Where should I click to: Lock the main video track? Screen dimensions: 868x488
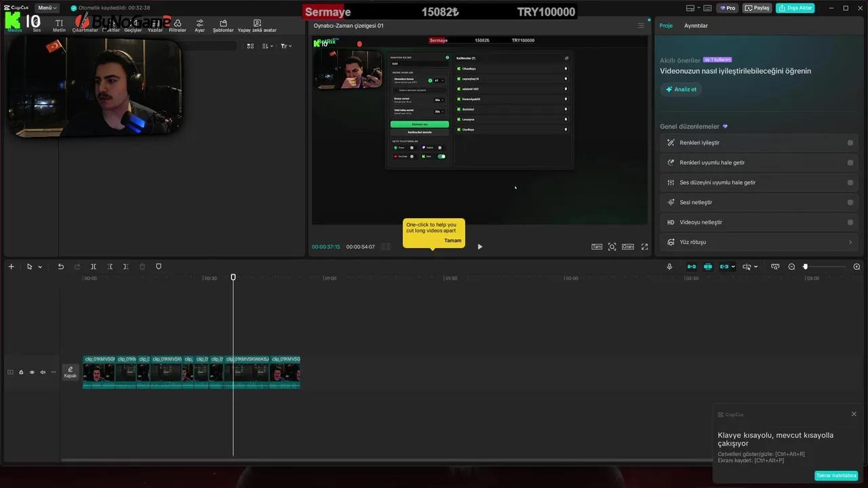[x=21, y=372]
